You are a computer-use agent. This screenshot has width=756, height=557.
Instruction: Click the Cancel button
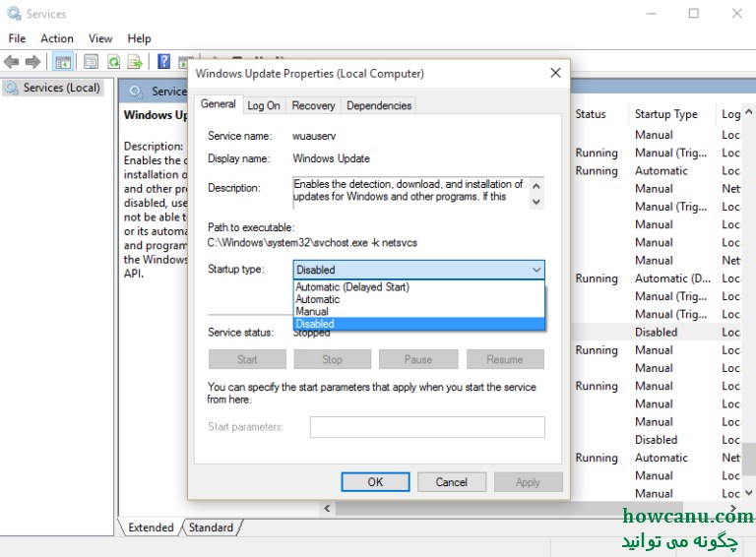pos(451,482)
